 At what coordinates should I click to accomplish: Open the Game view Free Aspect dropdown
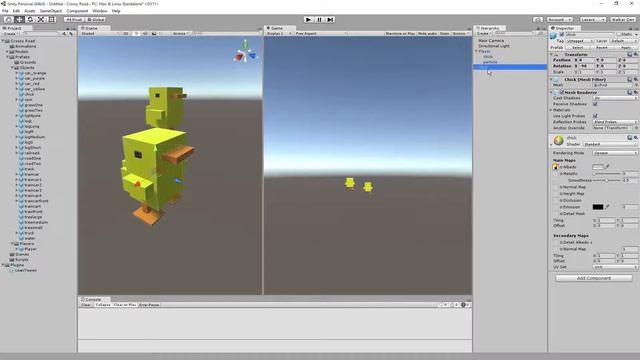coord(320,33)
